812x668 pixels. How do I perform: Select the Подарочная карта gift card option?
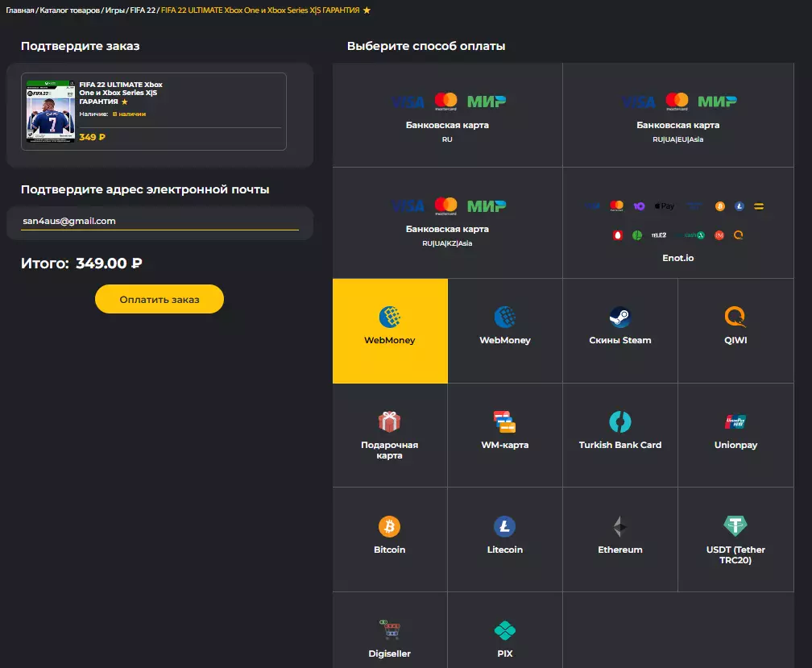tap(389, 435)
